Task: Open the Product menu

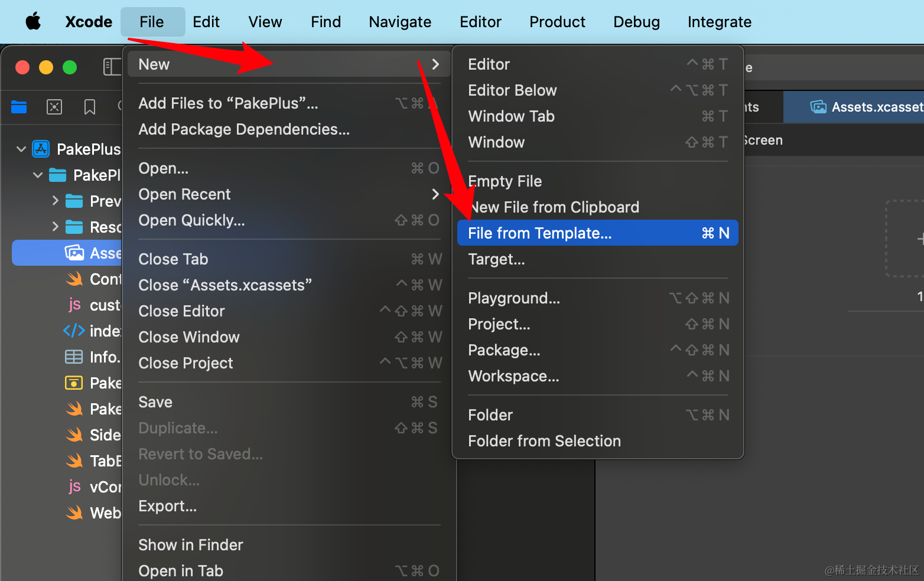Action: (x=557, y=22)
